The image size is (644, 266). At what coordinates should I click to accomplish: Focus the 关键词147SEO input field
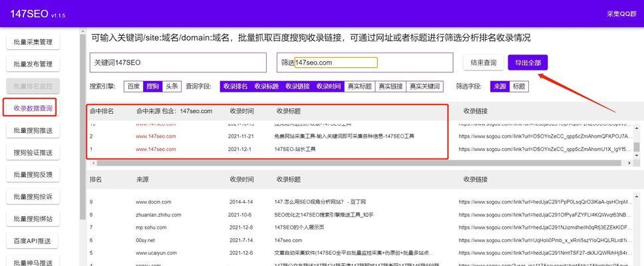pos(178,63)
